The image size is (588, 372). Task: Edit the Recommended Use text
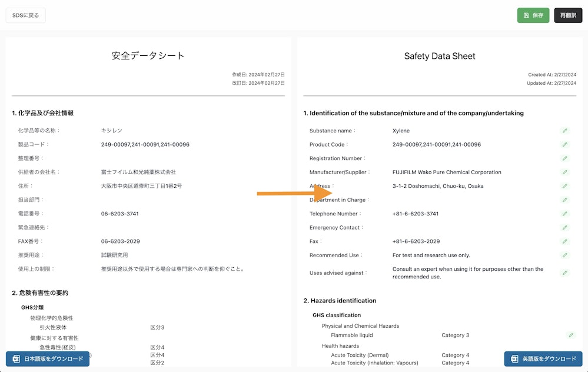point(565,255)
